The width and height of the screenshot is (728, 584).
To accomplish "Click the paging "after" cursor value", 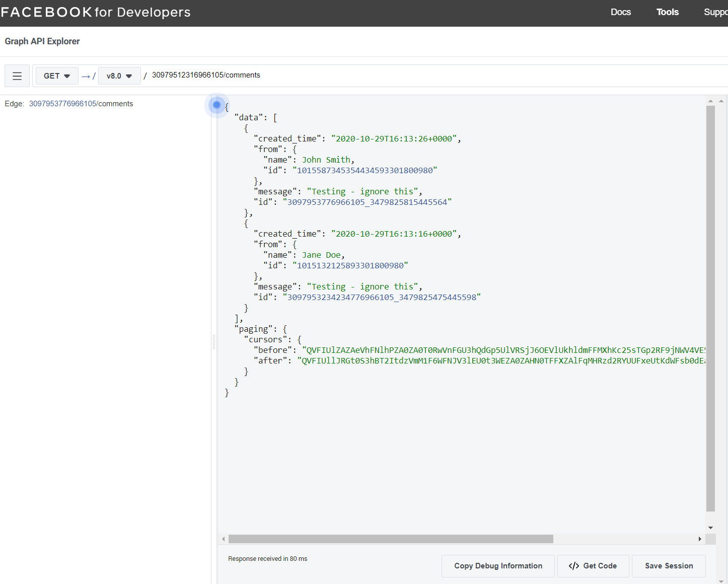I will pos(501,361).
